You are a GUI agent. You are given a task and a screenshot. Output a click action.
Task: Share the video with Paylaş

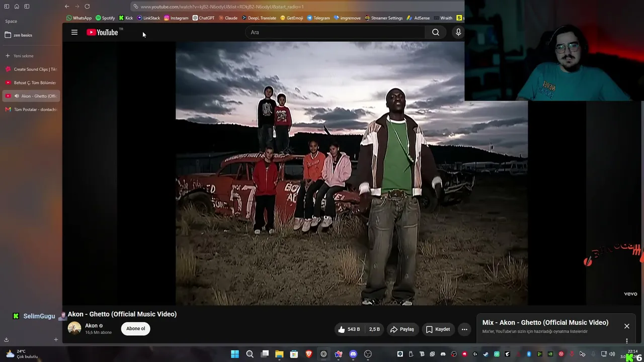[402, 329]
